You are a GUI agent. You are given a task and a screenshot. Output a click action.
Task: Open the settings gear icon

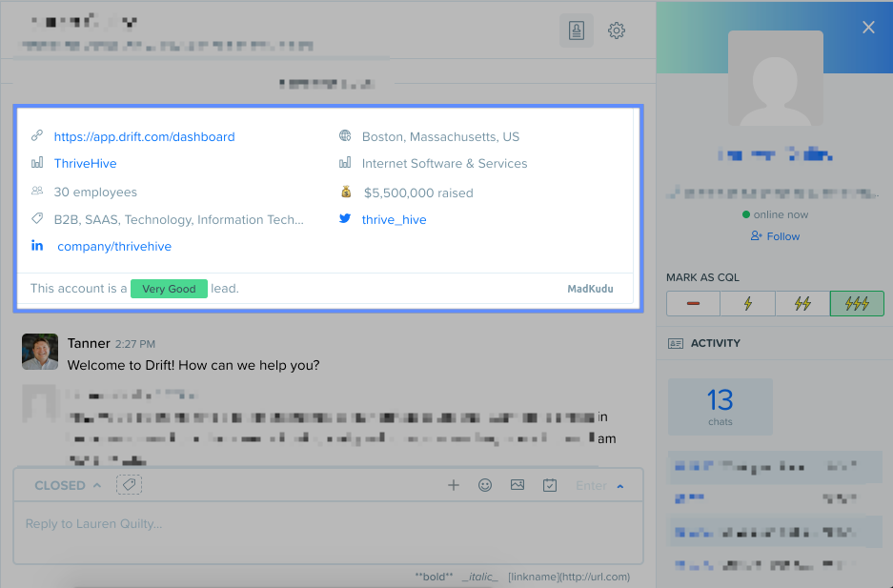[616, 30]
